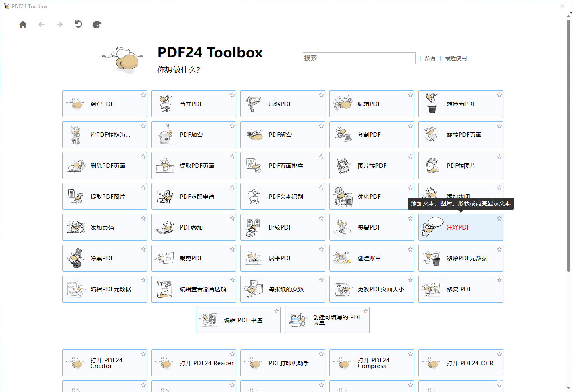572x392 pixels.
Task: Open the 添加页码 tool
Action: point(105,227)
